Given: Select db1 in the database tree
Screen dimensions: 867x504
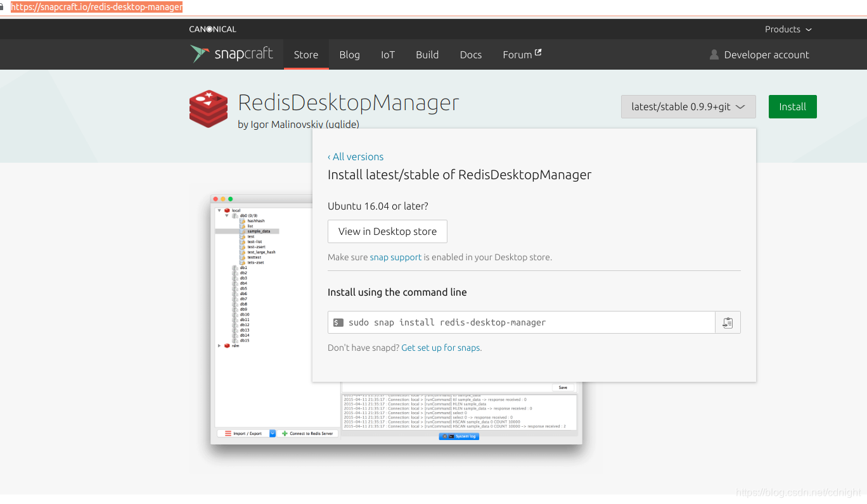Looking at the screenshot, I should pos(243,268).
